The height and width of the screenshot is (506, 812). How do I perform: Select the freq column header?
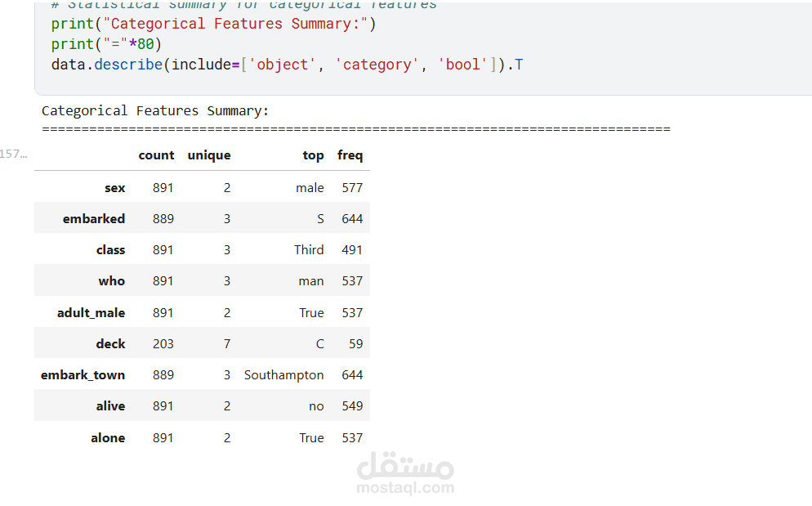point(350,155)
